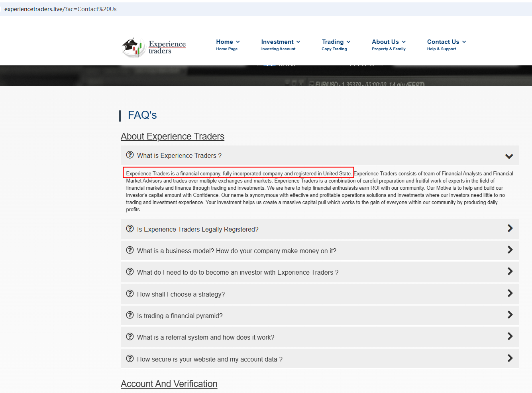The height and width of the screenshot is (393, 532).
Task: Click the browser address bar URL
Action: pyautogui.click(x=61, y=9)
